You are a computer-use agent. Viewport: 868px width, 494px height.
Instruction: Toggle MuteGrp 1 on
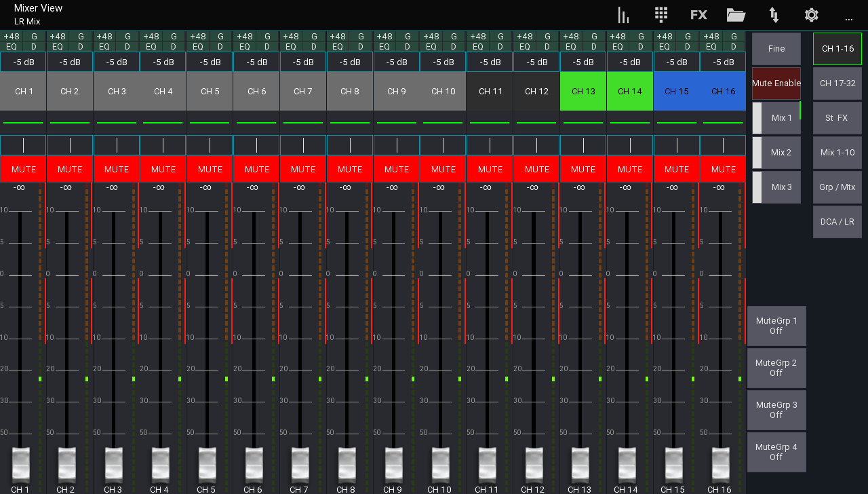click(x=776, y=326)
